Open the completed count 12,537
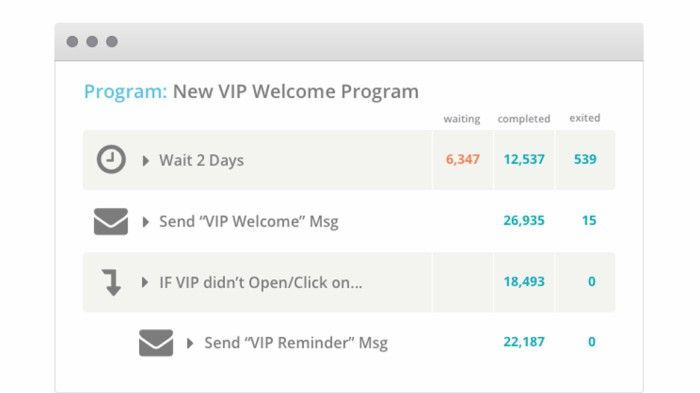700x393 pixels. [524, 159]
